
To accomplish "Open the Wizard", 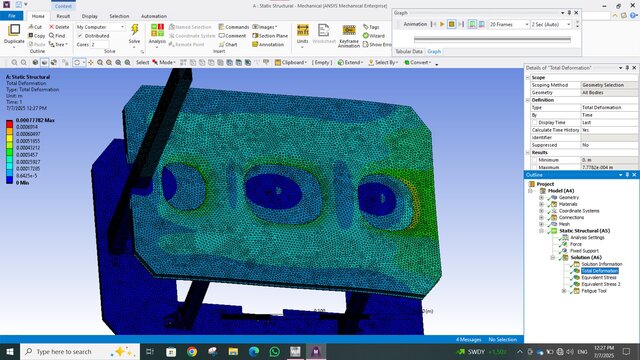I will pyautogui.click(x=373, y=36).
